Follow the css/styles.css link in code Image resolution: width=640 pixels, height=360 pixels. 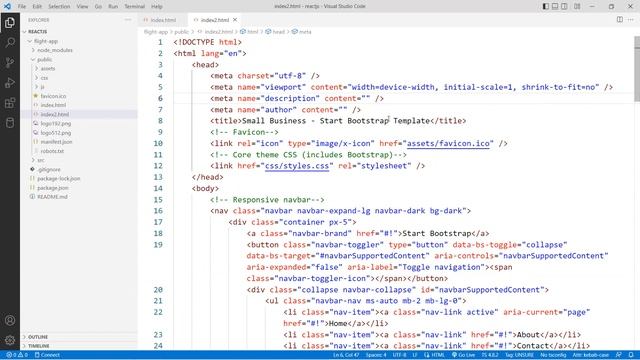click(297, 166)
